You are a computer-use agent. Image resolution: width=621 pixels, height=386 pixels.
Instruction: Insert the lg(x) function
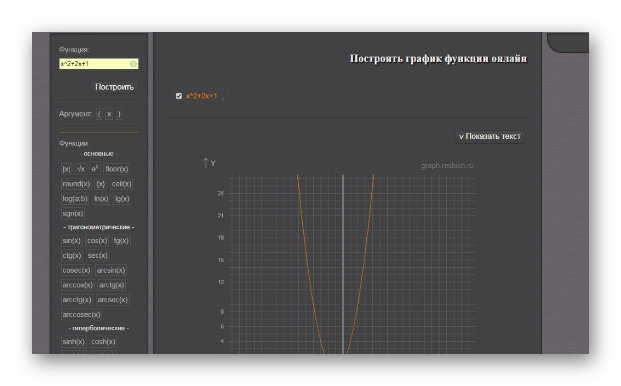pos(122,199)
